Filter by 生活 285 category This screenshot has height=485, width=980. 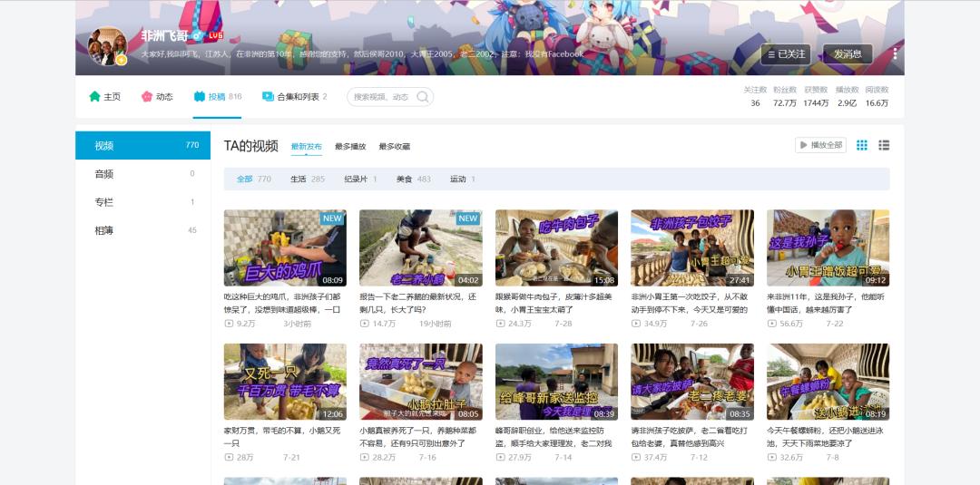pyautogui.click(x=308, y=179)
